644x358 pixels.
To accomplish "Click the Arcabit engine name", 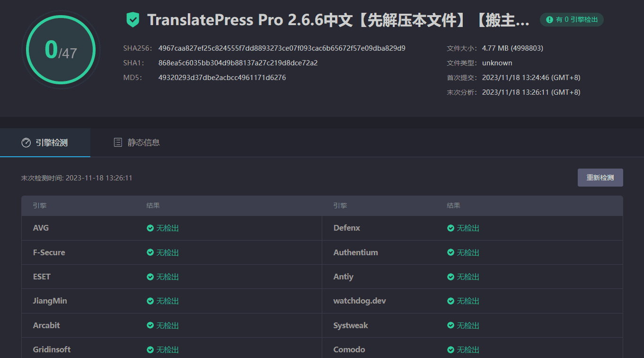I will [x=46, y=325].
